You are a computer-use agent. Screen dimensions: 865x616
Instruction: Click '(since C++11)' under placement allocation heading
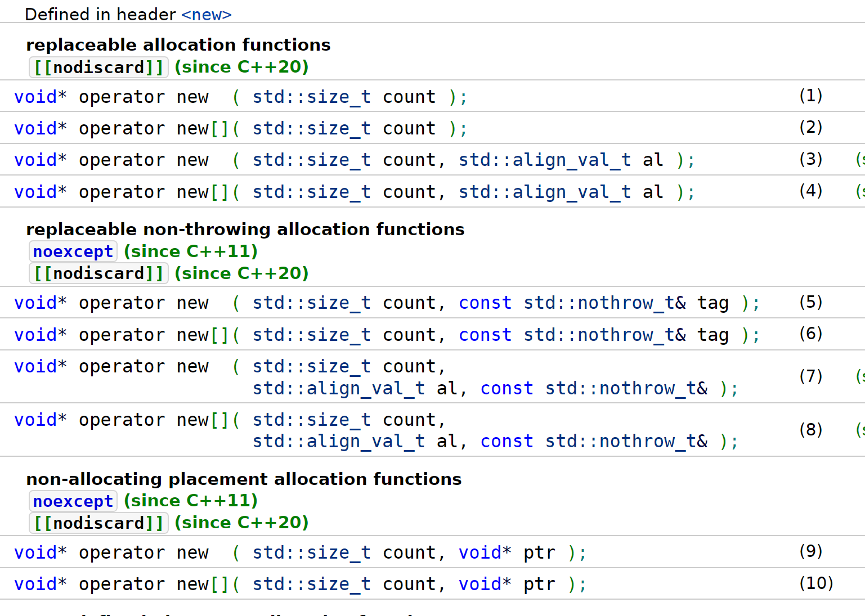(x=191, y=500)
